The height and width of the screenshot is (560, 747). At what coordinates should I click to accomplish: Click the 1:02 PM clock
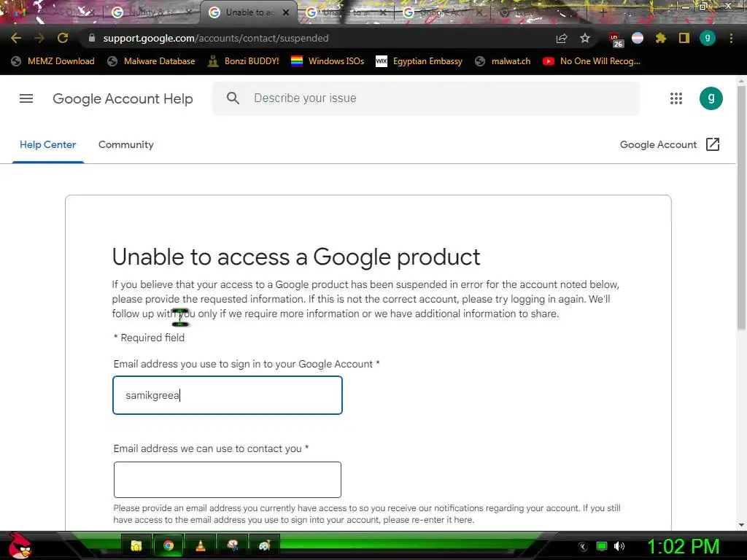coord(683,546)
